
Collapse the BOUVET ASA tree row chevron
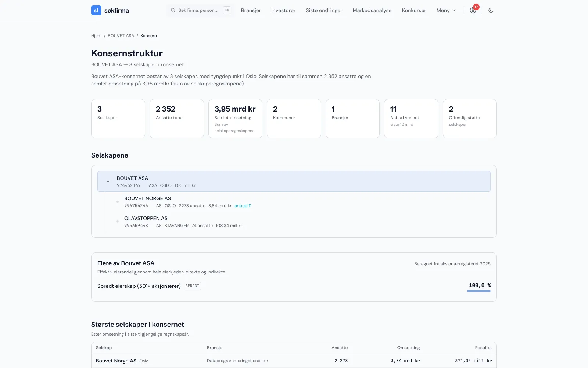108,181
